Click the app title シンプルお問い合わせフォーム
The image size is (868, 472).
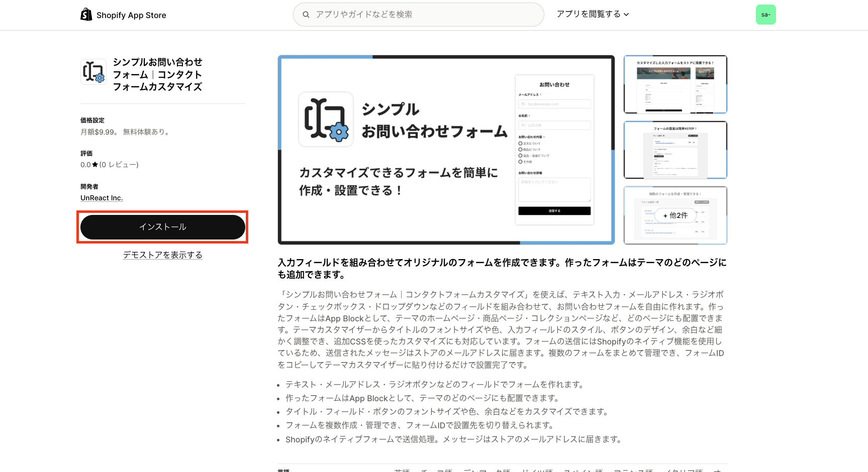[157, 74]
